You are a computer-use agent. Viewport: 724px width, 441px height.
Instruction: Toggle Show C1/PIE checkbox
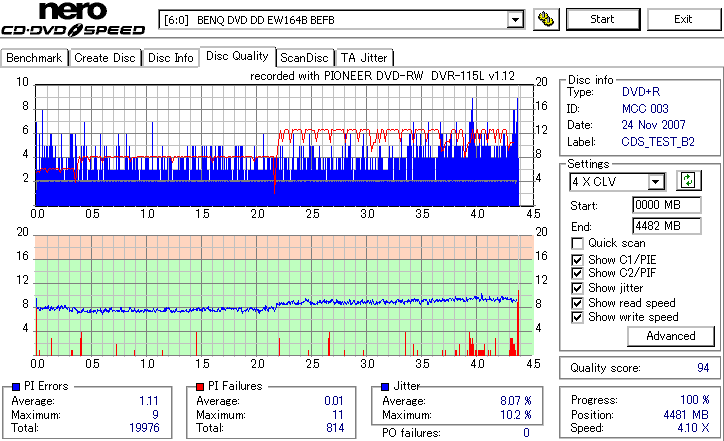pos(577,260)
